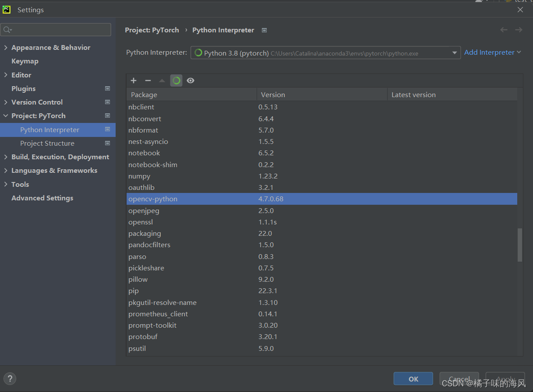Click the project-level icon next to Project: PyTorch
The image size is (533, 392).
coord(108,115)
